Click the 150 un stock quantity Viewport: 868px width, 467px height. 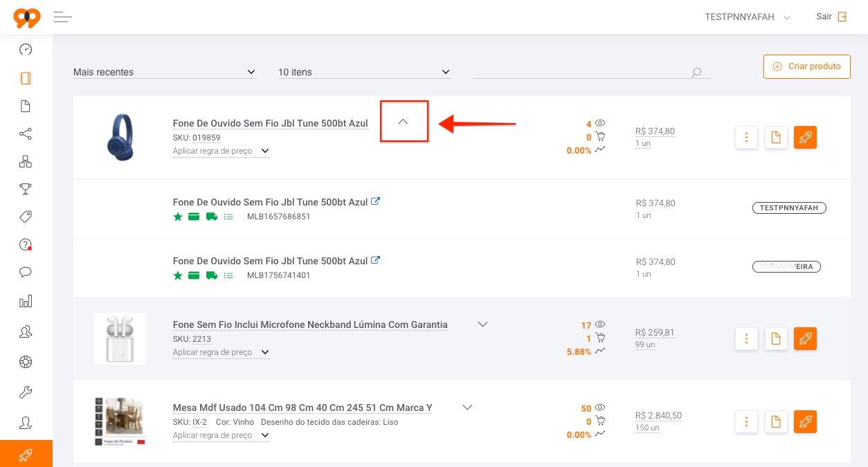[647, 428]
